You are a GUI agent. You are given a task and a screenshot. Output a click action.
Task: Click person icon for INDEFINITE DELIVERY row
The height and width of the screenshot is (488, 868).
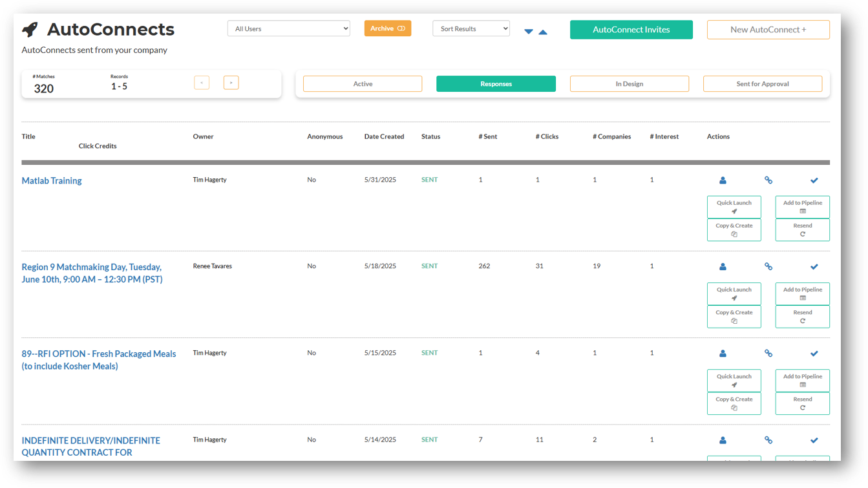(x=723, y=440)
